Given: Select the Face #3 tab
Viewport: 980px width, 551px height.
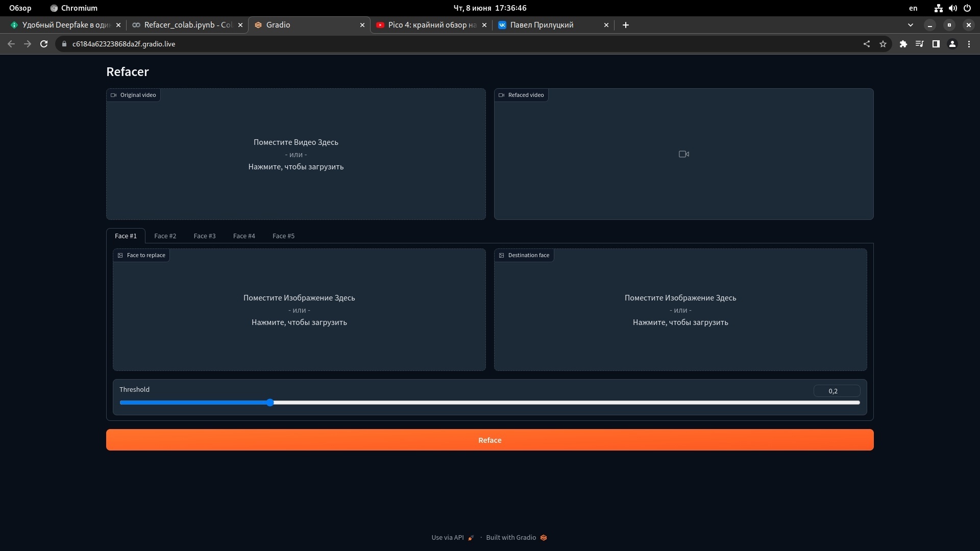Looking at the screenshot, I should tap(205, 236).
